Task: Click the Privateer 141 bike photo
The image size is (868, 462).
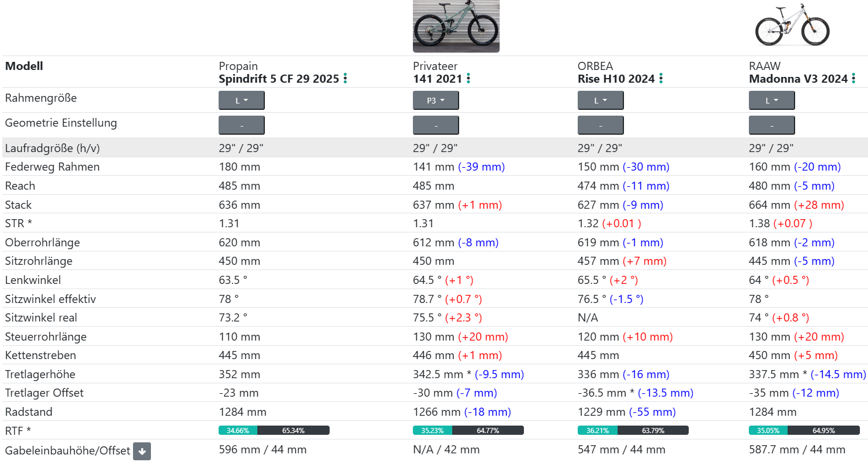Action: 456,26
